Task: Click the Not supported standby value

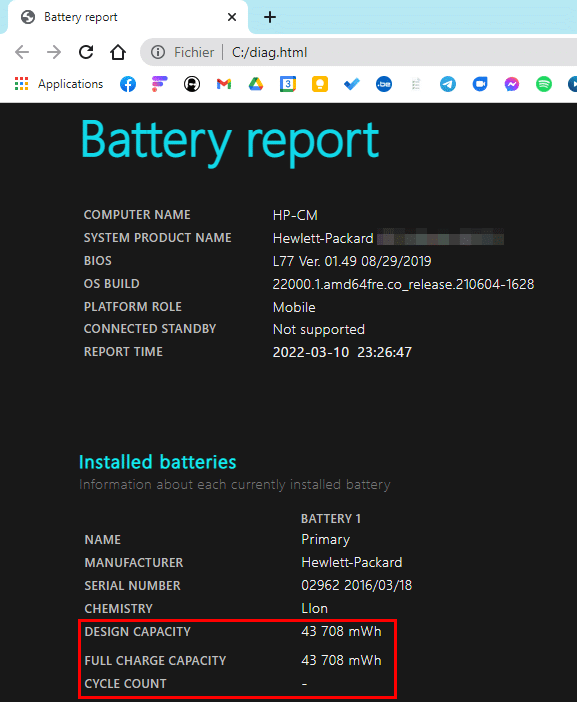Action: pyautogui.click(x=319, y=330)
